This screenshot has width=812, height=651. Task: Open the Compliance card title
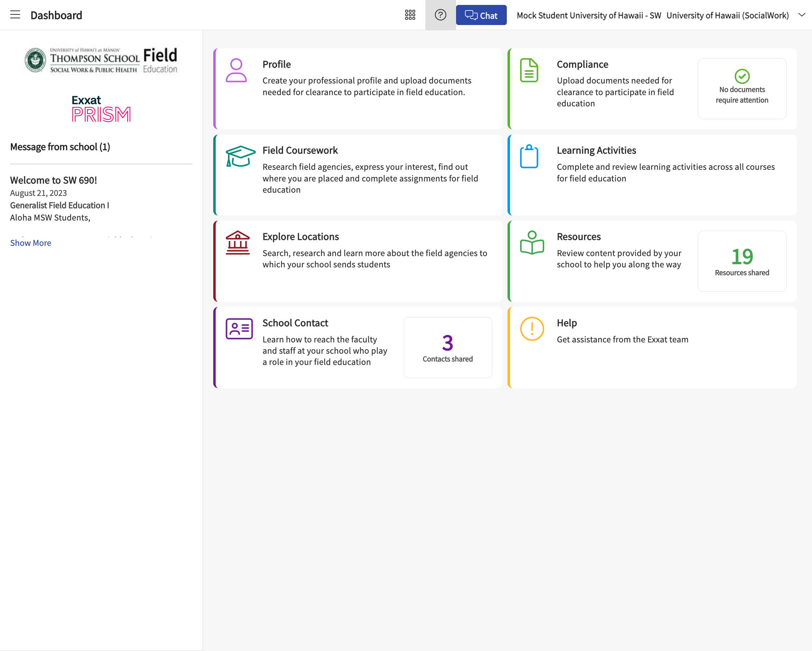[582, 64]
